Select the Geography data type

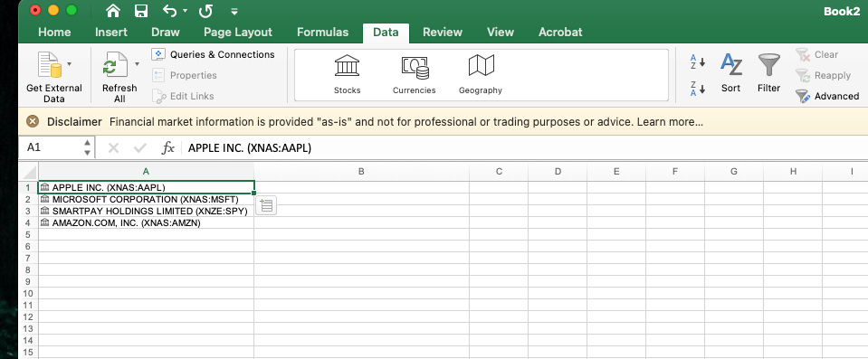481,75
